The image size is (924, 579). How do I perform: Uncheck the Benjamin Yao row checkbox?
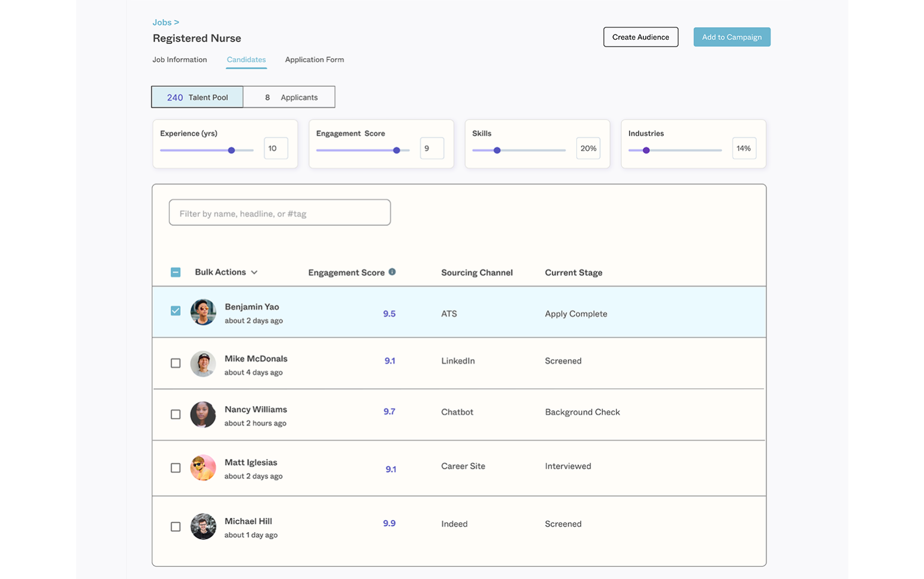tap(175, 311)
